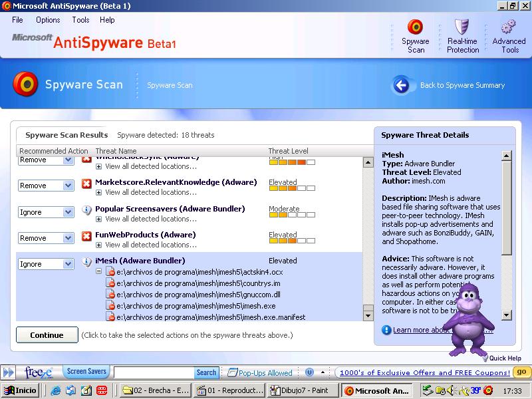Toggle Pop-Ups Allowed on freeze toolbar
The height and width of the screenshot is (399, 532).
click(260, 372)
